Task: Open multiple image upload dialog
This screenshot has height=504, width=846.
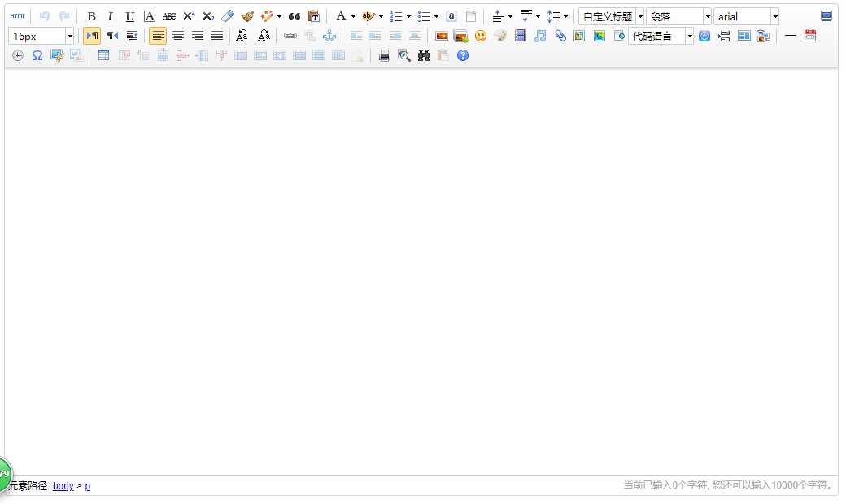Action: click(x=460, y=36)
